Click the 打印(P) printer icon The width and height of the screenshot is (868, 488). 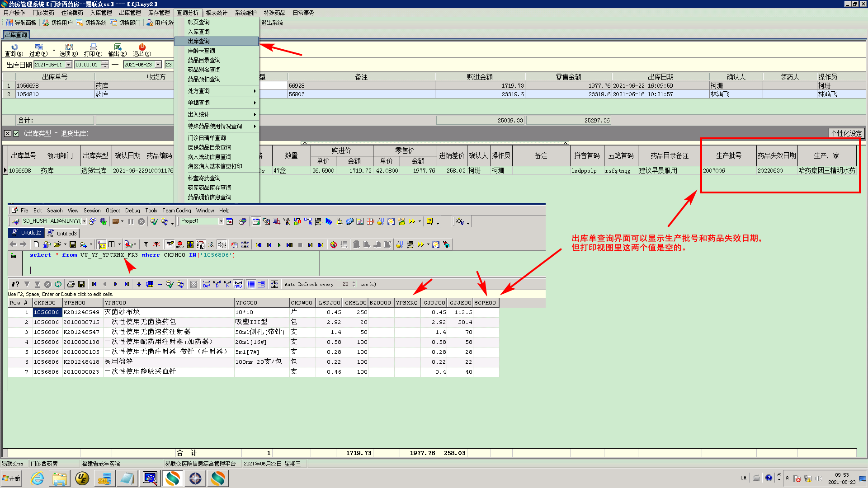point(93,47)
